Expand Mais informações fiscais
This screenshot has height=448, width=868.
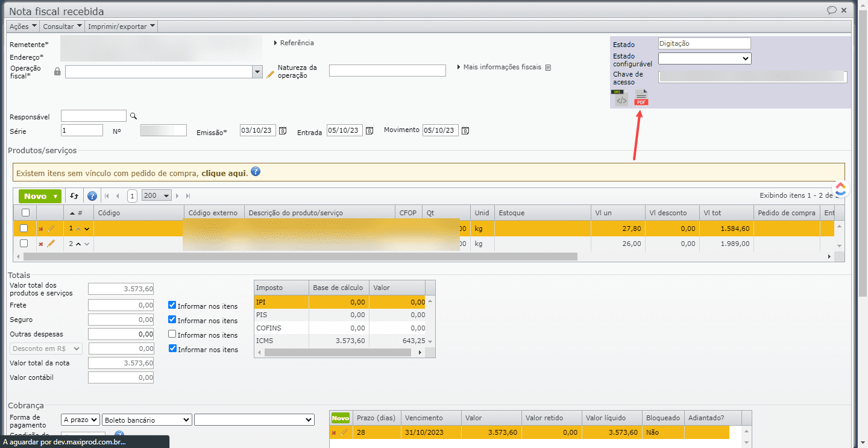[499, 67]
